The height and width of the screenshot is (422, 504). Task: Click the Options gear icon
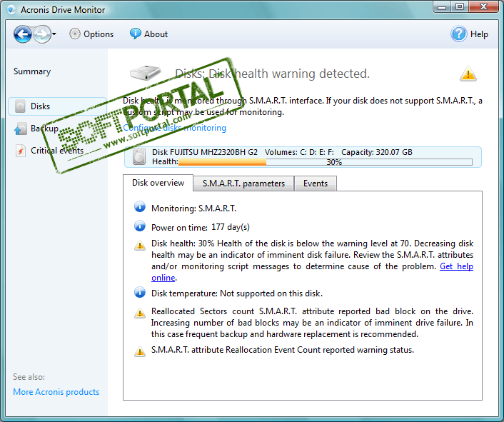(x=74, y=34)
